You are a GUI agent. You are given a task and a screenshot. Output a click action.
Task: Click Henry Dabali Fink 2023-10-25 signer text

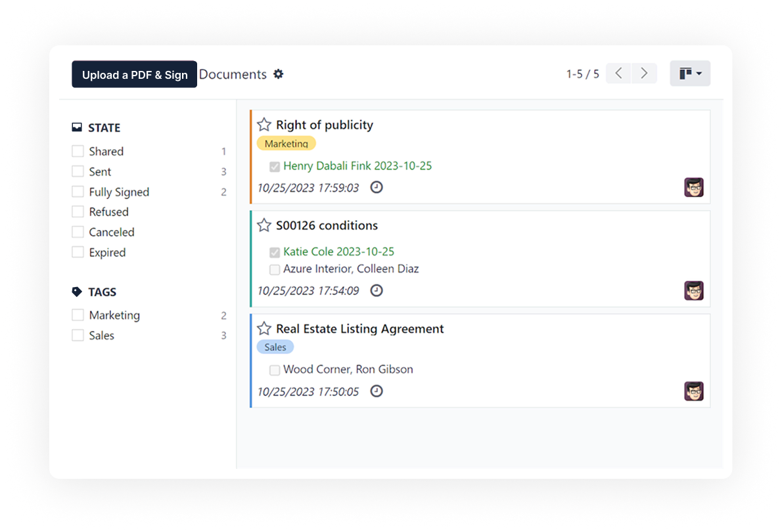357,166
